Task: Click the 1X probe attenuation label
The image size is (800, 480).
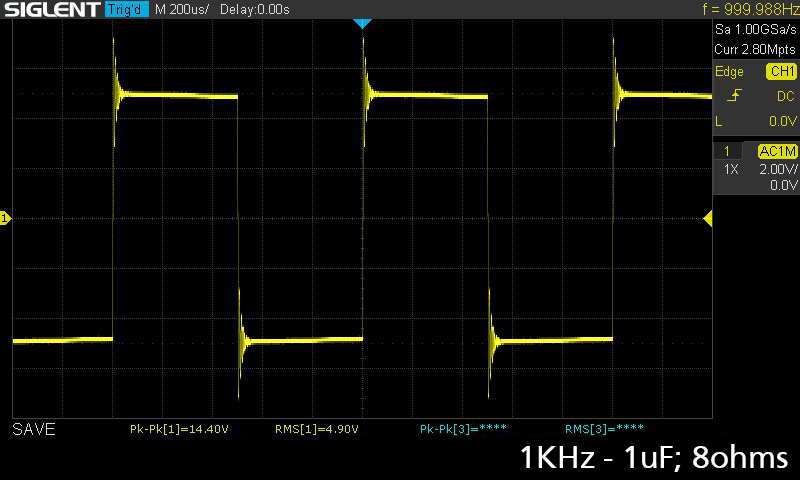Action: 731,169
